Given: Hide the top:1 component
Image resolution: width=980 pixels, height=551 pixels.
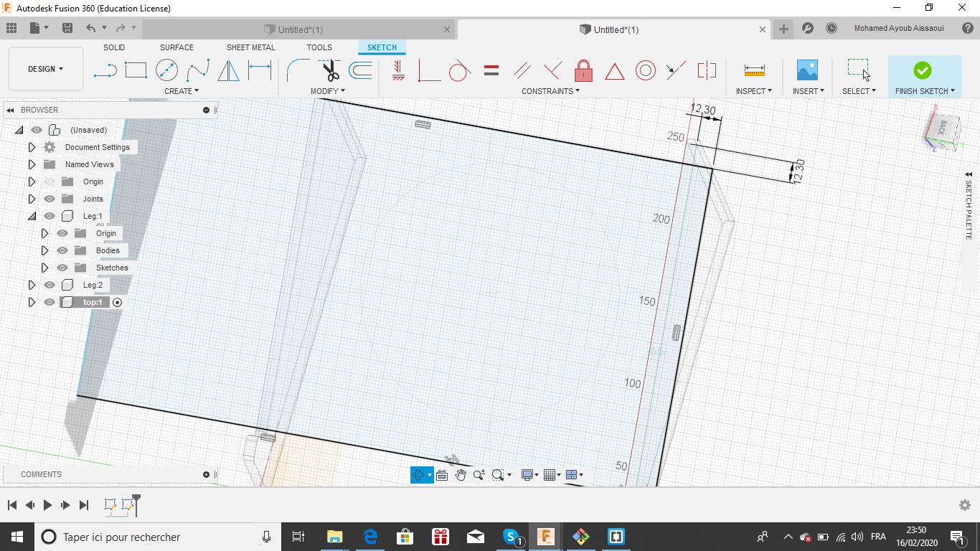Looking at the screenshot, I should pyautogui.click(x=50, y=302).
